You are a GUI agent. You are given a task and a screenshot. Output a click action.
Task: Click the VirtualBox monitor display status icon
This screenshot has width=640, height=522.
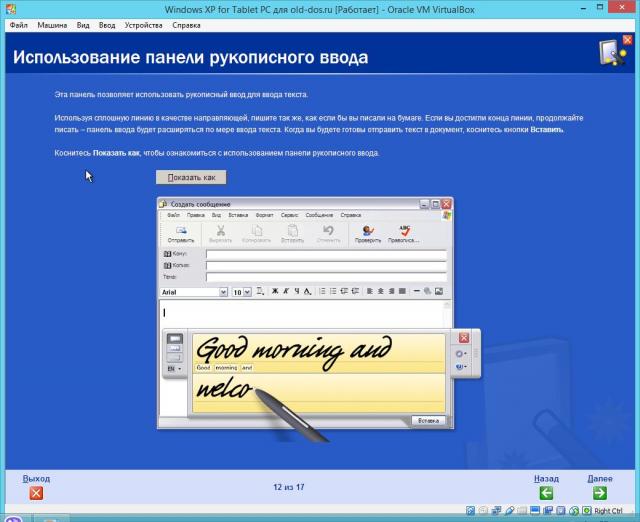[535, 511]
